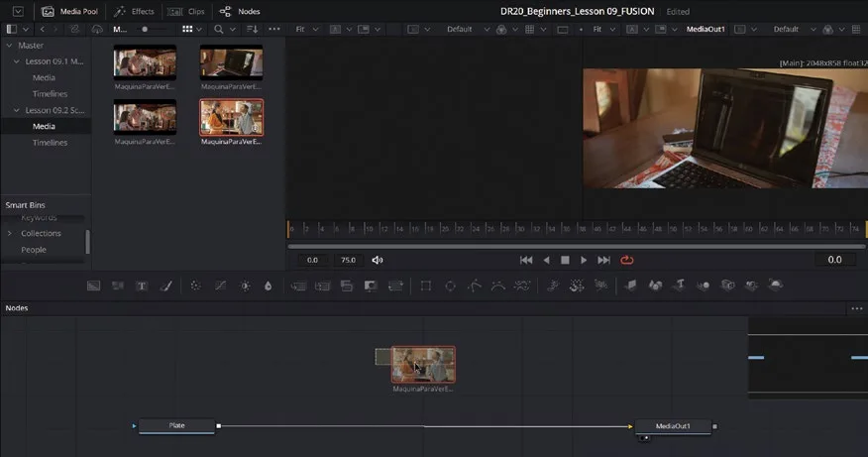868x457 pixels.
Task: Add a Blur droplet node
Action: [268, 286]
